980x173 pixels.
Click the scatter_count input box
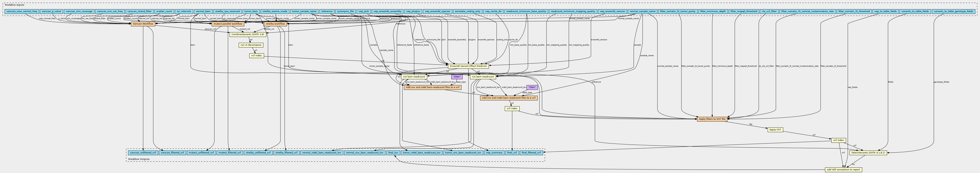pos(164,11)
